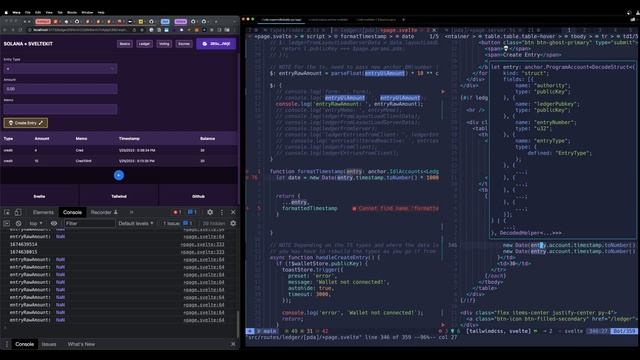Open the Entry Type dropdown
The image size is (640, 360).
[60, 69]
